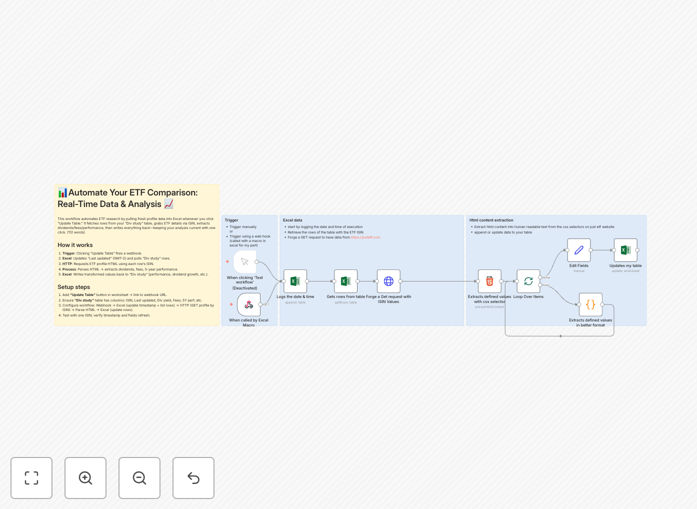Click the reset zoom arrow button
This screenshot has height=509, width=697.
193,478
